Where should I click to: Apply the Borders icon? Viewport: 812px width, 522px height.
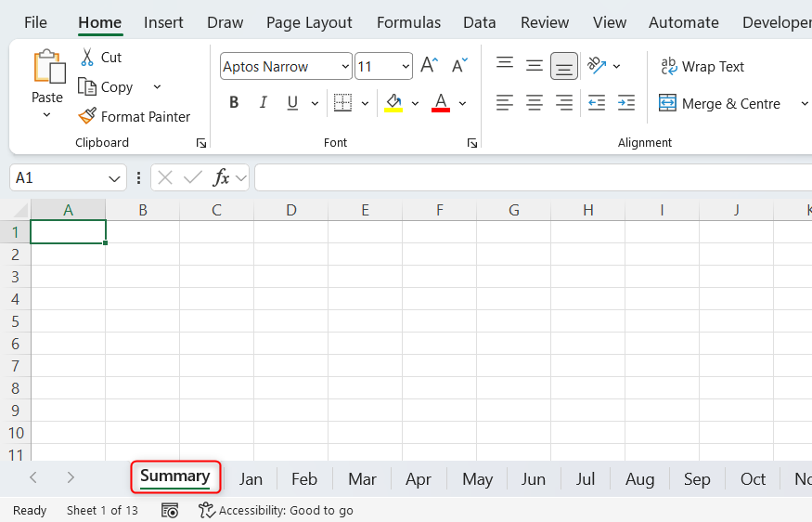pos(342,103)
